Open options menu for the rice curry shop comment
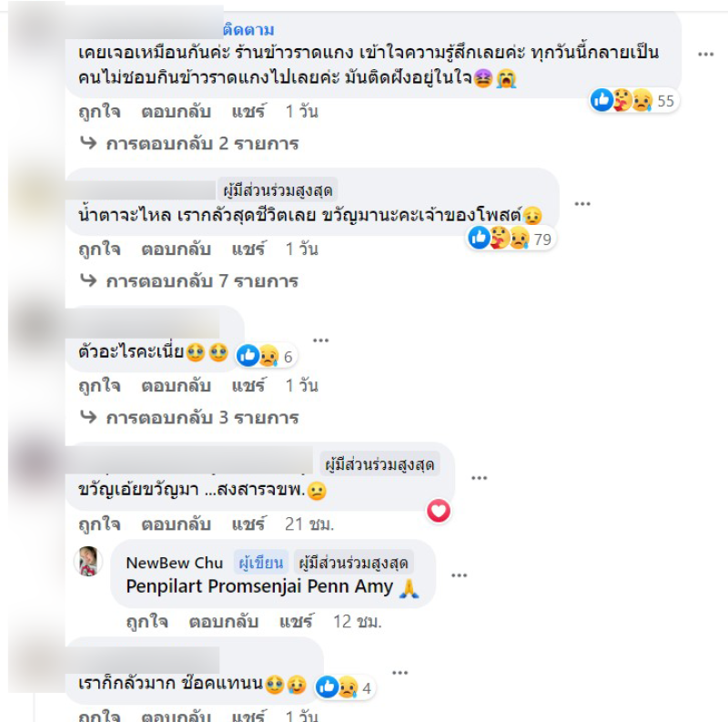 click(x=706, y=55)
